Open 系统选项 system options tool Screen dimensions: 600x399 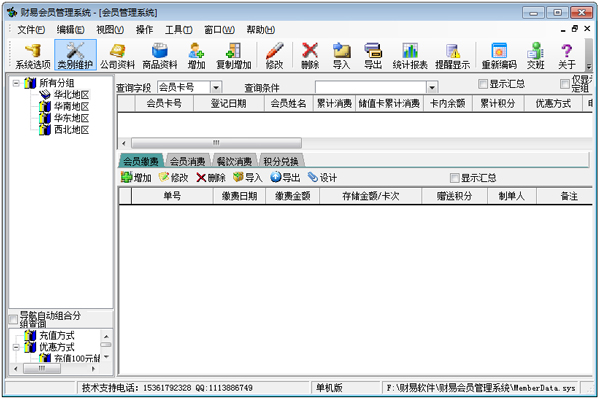33,55
